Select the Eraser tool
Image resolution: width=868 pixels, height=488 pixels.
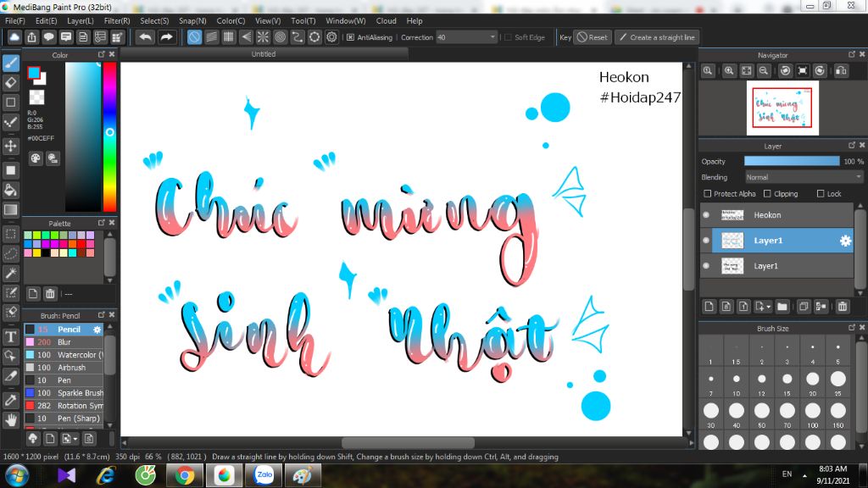(x=11, y=83)
